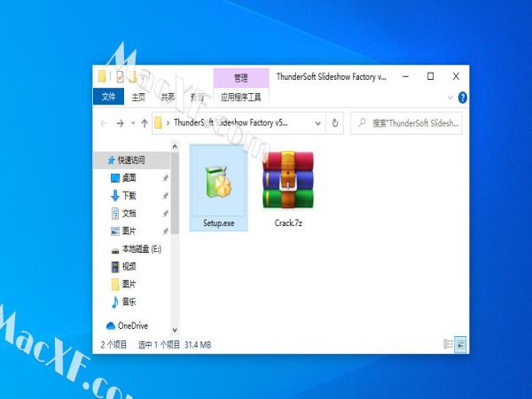Expand the ribbon with the chevron

[x=450, y=98]
